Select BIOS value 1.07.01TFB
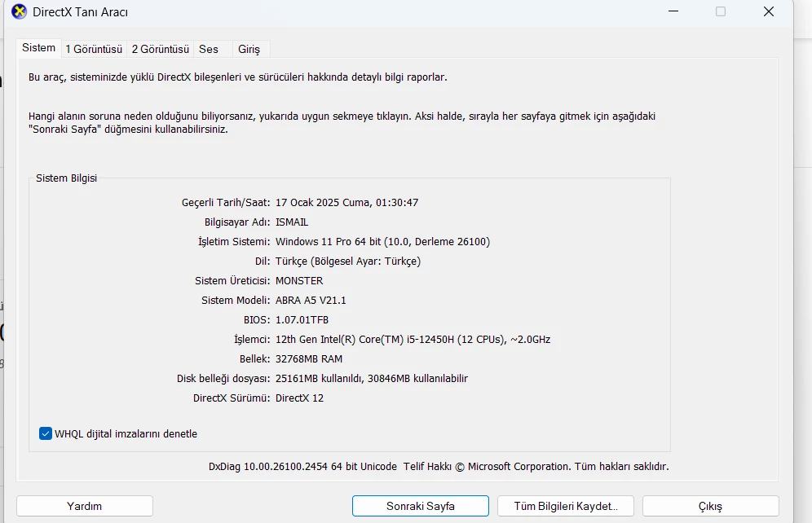The image size is (812, 523). click(302, 319)
